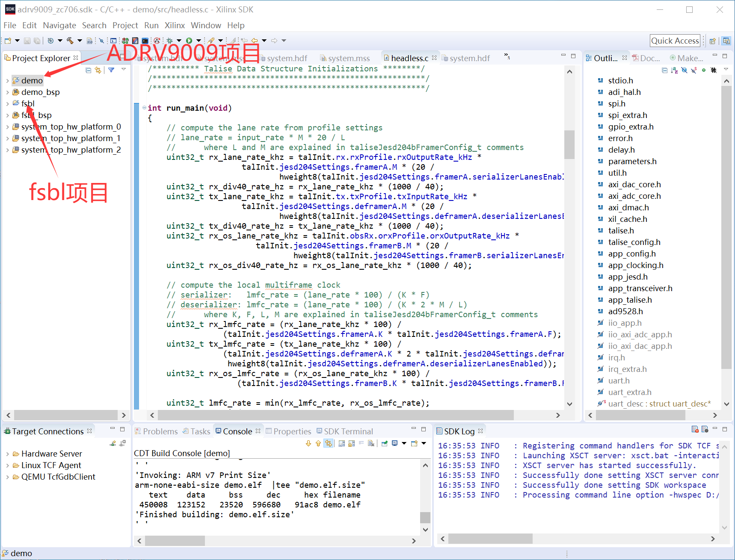Open the Open Perspective icon

click(712, 41)
